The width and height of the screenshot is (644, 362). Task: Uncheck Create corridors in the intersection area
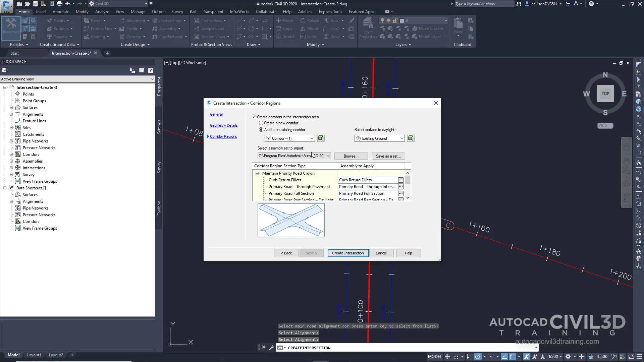tap(254, 117)
